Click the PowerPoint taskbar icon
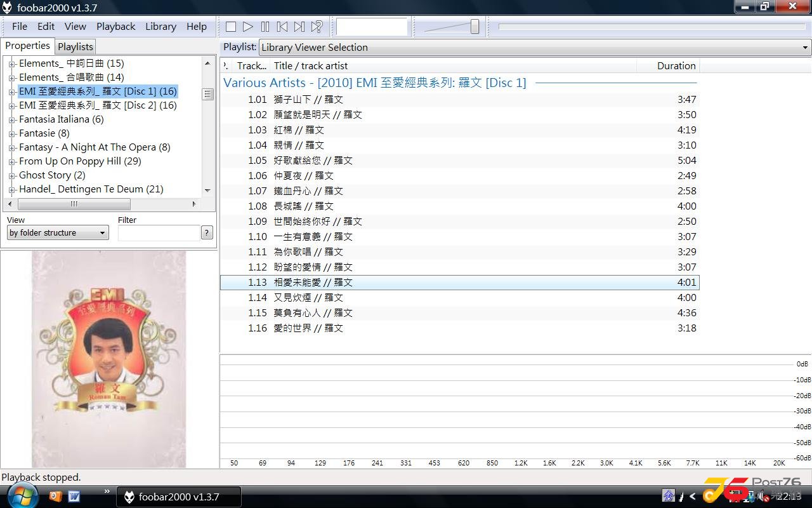Viewport: 812px width, 508px height. 55,496
